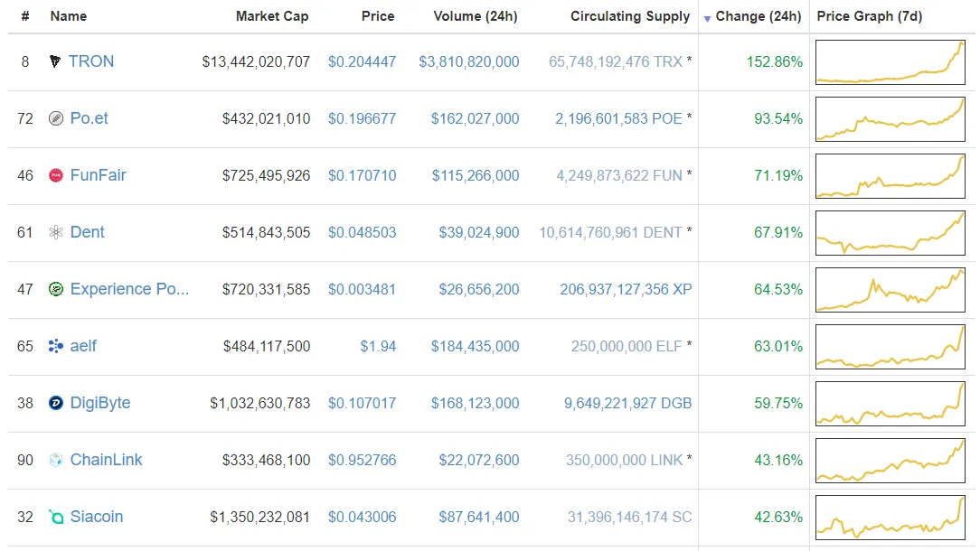
Task: Open the Po.et coin link
Action: 89,118
